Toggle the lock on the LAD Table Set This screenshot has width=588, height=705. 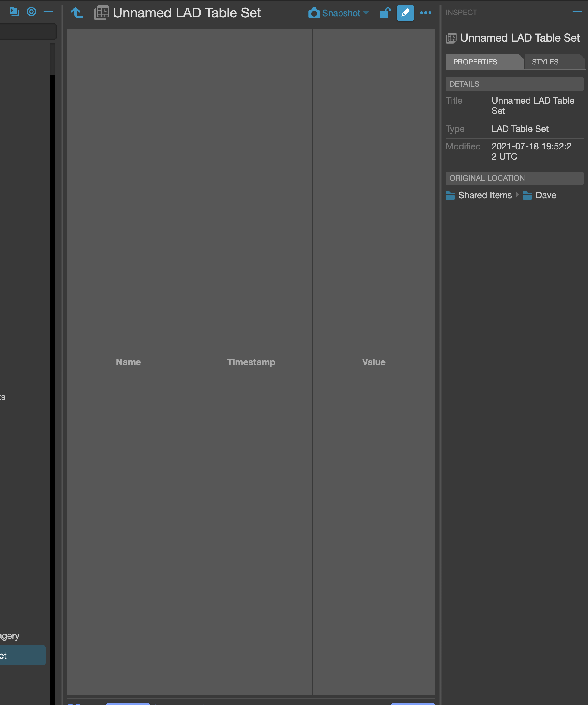tap(385, 13)
